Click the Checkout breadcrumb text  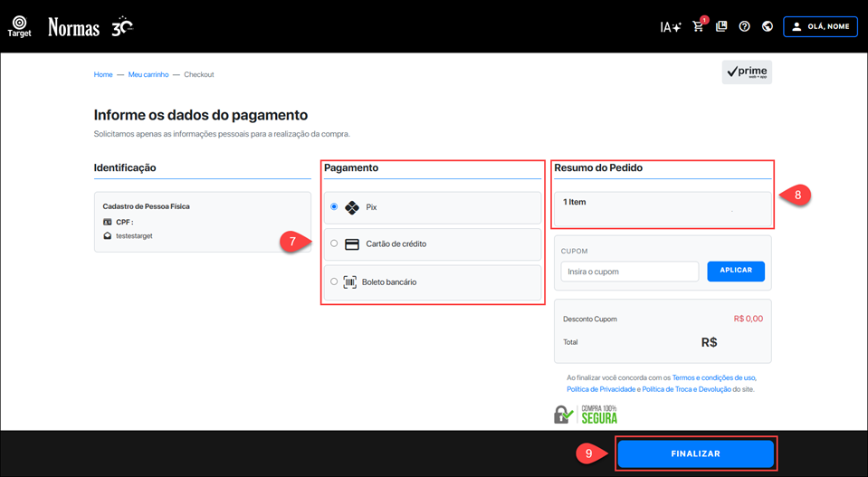[199, 74]
